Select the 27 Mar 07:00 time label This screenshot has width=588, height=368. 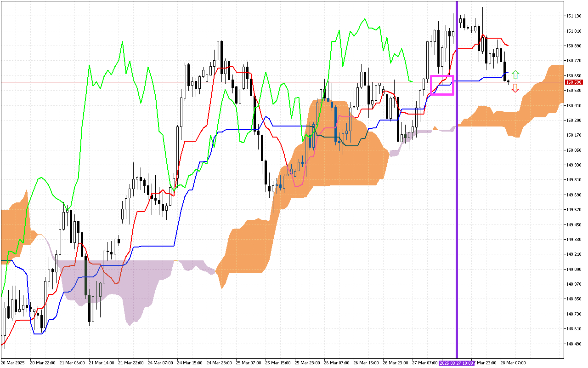click(x=426, y=363)
